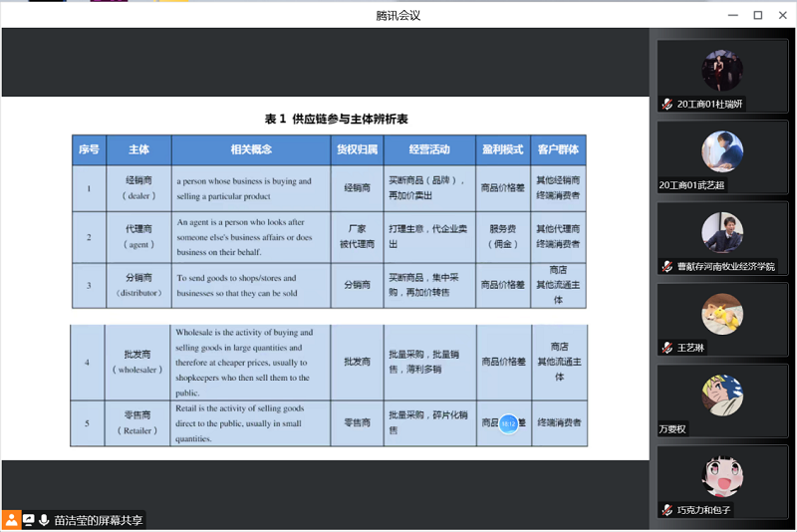Select the 巧克力和包子 participant avatar
The width and height of the screenshot is (797, 532).
click(x=722, y=476)
